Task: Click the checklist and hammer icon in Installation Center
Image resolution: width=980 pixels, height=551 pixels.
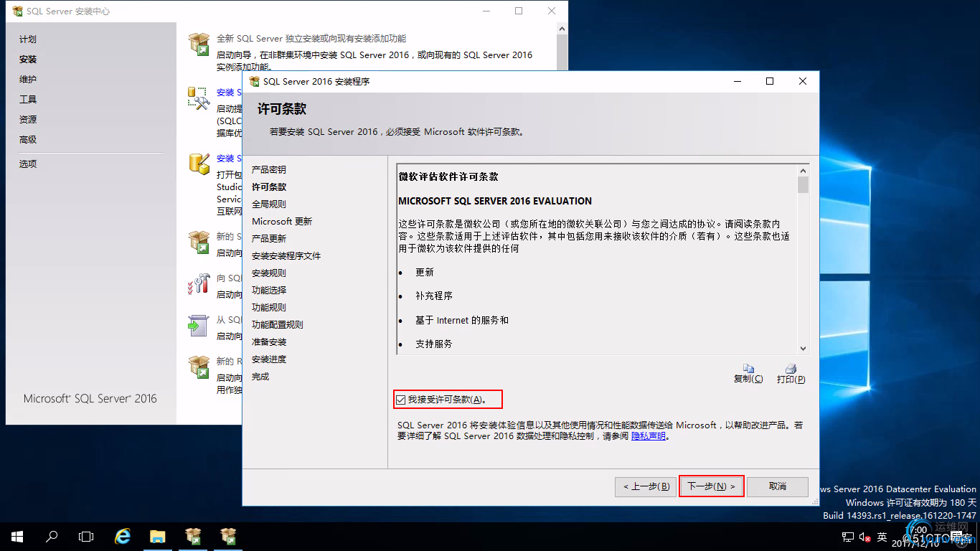Action: coord(198,284)
